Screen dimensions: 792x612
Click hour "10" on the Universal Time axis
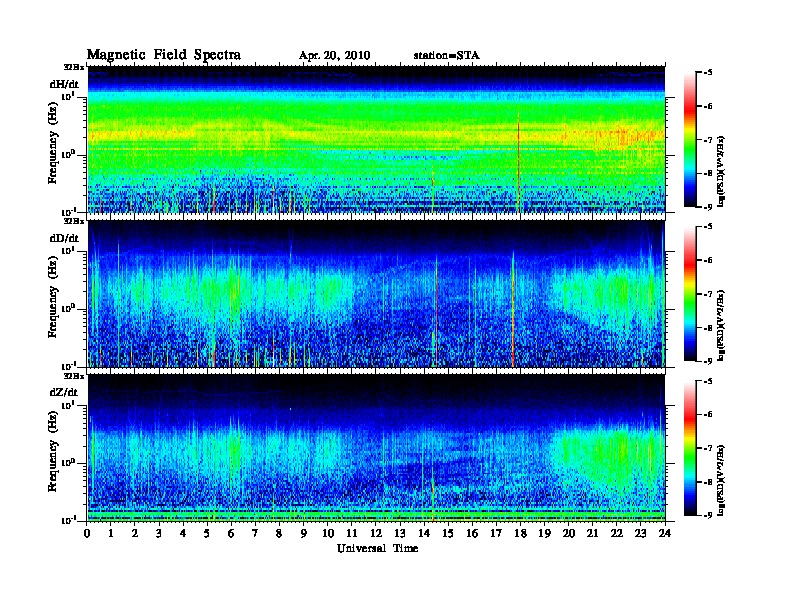(x=328, y=534)
